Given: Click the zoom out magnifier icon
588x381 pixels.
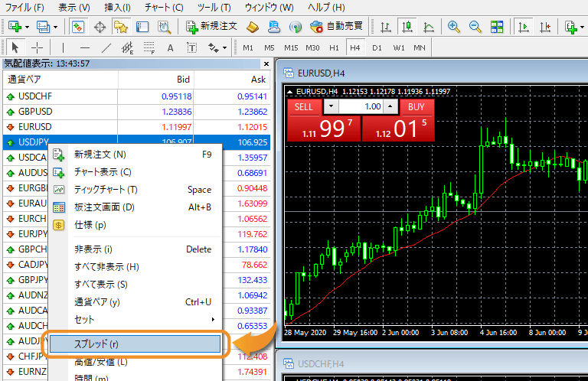Looking at the screenshot, I should point(475,27).
